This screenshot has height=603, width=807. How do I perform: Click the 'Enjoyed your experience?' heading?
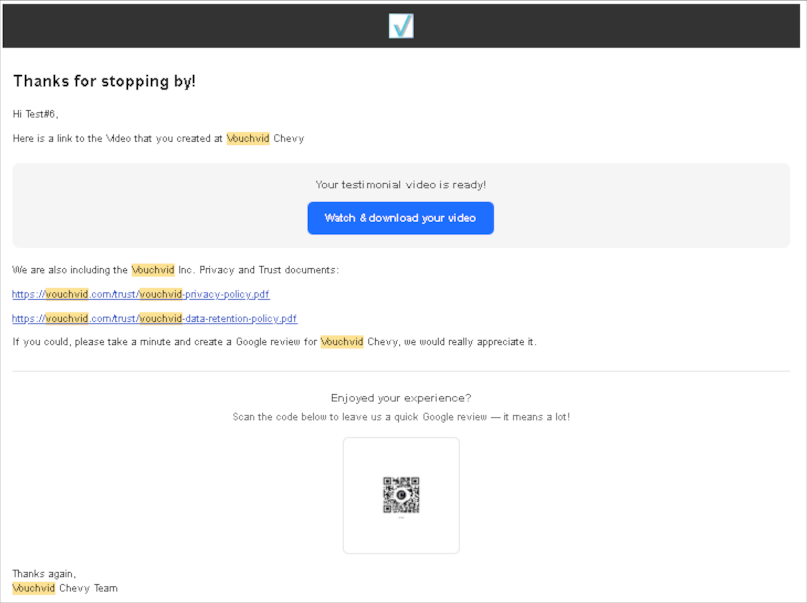pyautogui.click(x=401, y=398)
